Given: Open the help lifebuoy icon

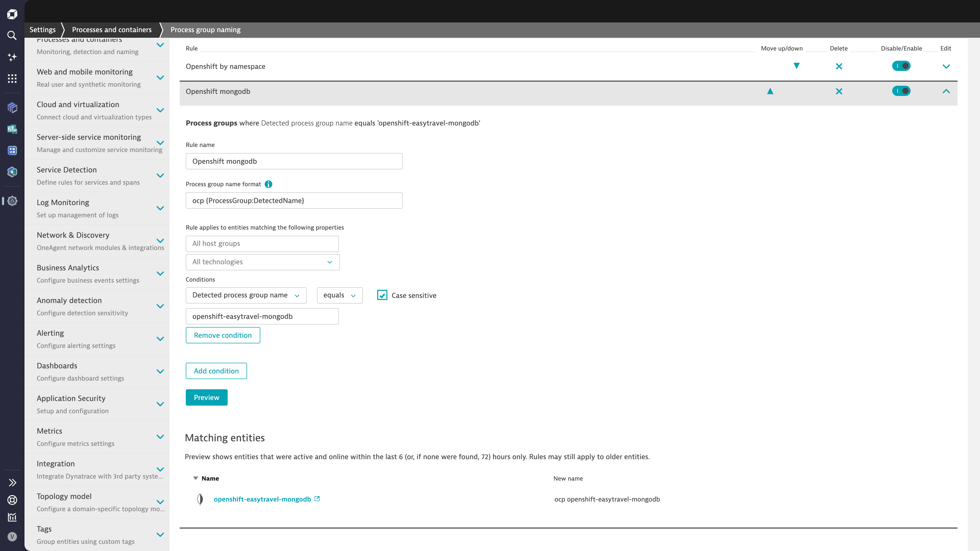Looking at the screenshot, I should (x=12, y=500).
